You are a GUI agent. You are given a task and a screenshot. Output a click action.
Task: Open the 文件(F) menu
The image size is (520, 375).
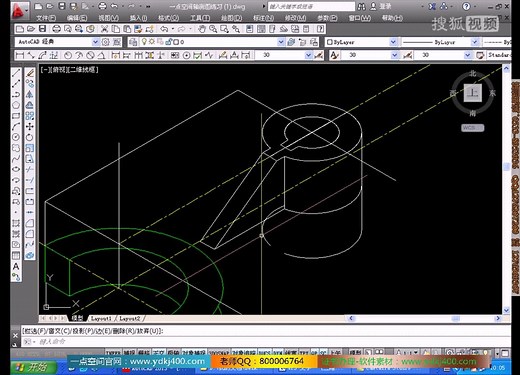pyautogui.click(x=46, y=18)
